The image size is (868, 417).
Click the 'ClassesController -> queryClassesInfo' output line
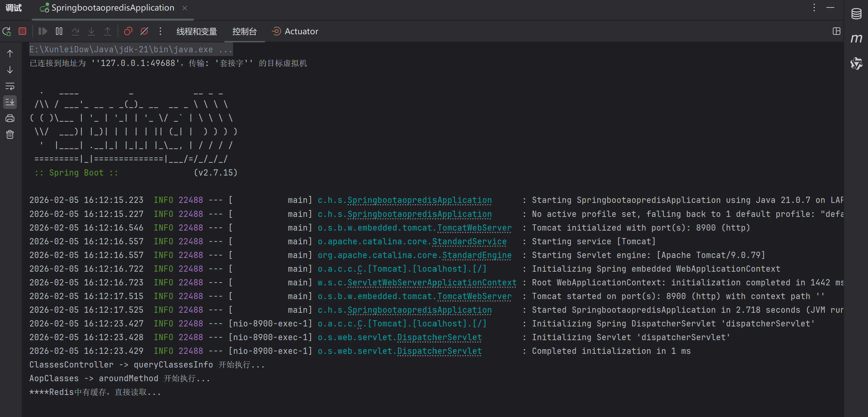[147, 365]
